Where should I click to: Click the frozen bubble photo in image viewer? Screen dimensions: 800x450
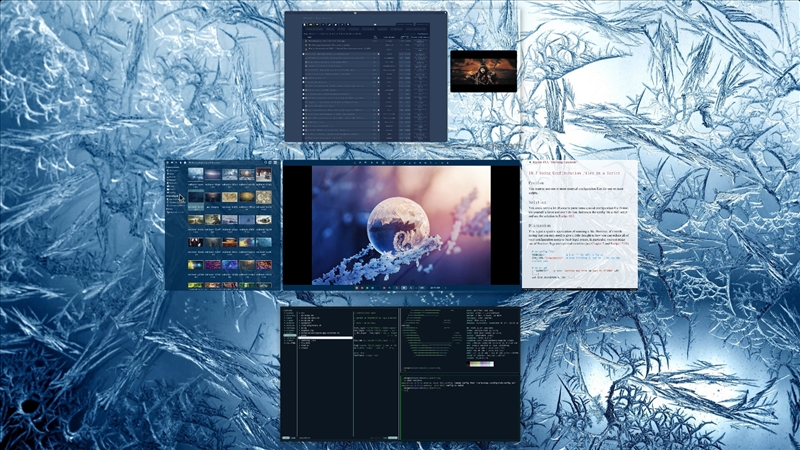point(401,225)
